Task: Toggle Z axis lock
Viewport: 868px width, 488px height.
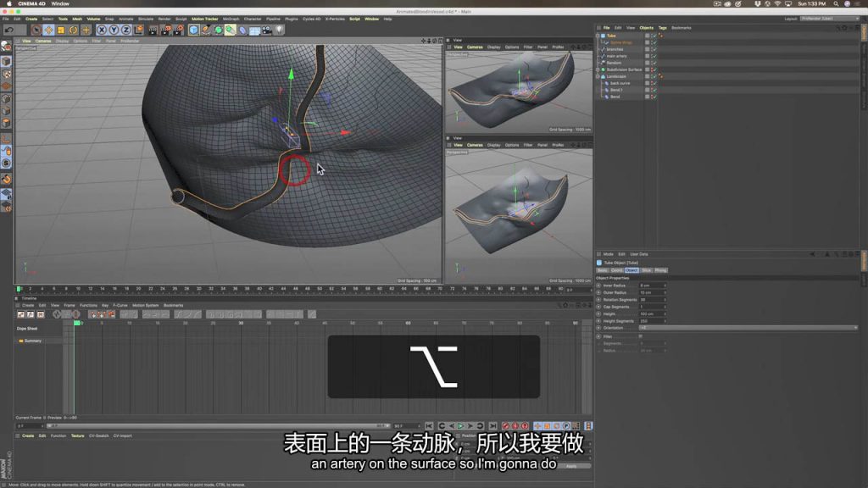Action: pyautogui.click(x=125, y=30)
